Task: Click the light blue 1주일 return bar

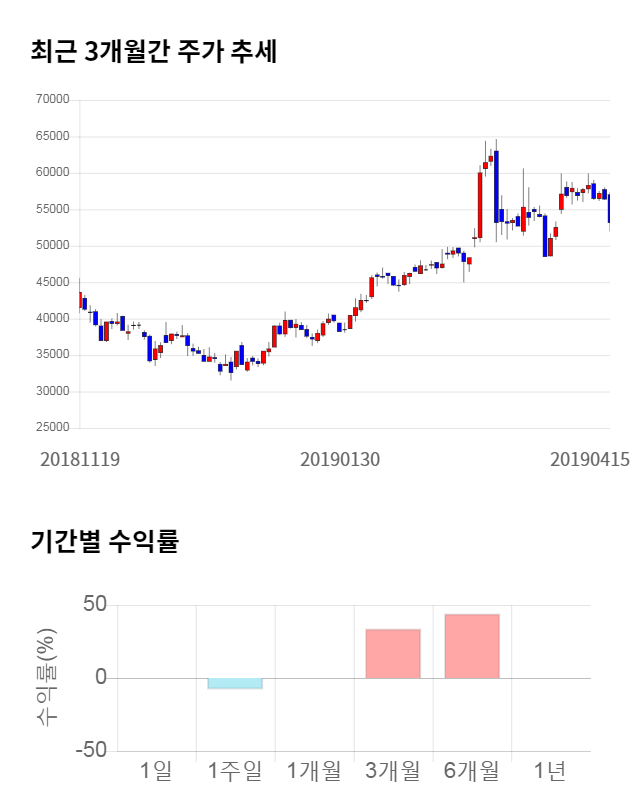Action: (x=235, y=683)
